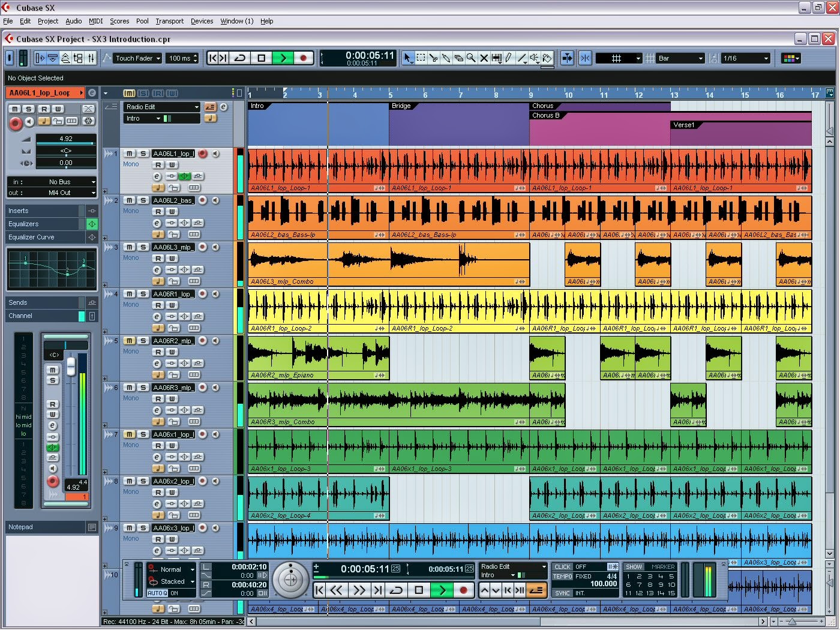Click the record-enable icon on track AA06L1_lop
The image size is (840, 630).
[202, 154]
